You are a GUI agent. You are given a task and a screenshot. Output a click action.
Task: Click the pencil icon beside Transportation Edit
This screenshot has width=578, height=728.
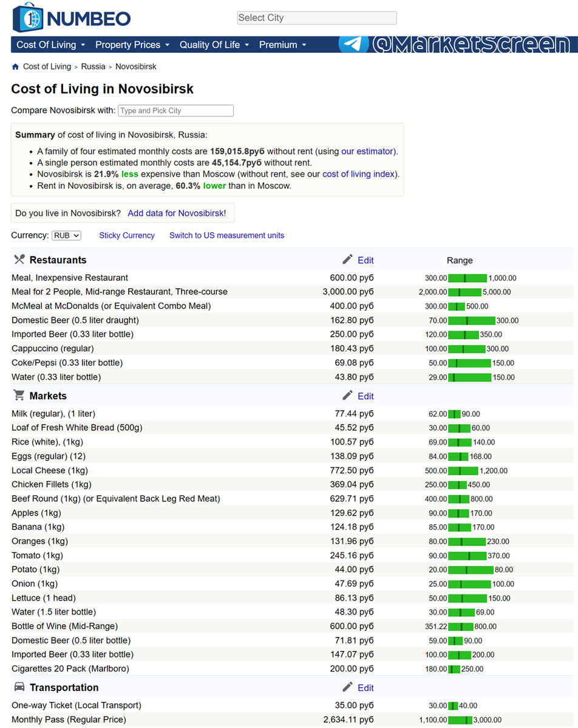347,687
